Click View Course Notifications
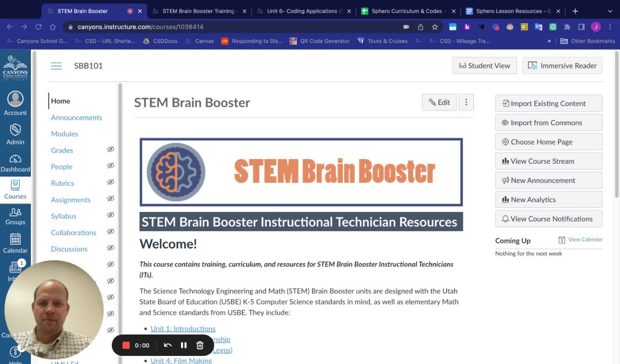Viewport: 620px width, 364px height. click(x=549, y=218)
